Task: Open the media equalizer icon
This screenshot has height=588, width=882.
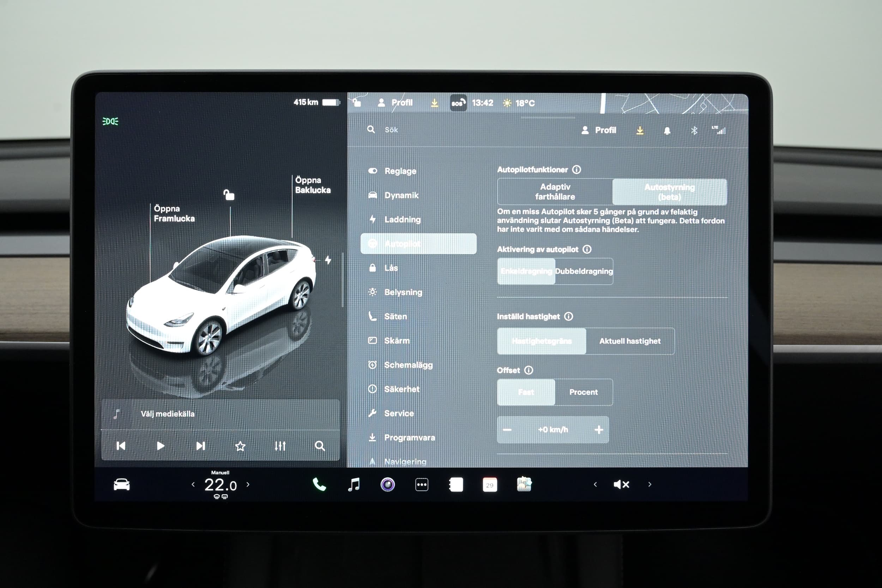Action: (x=280, y=445)
